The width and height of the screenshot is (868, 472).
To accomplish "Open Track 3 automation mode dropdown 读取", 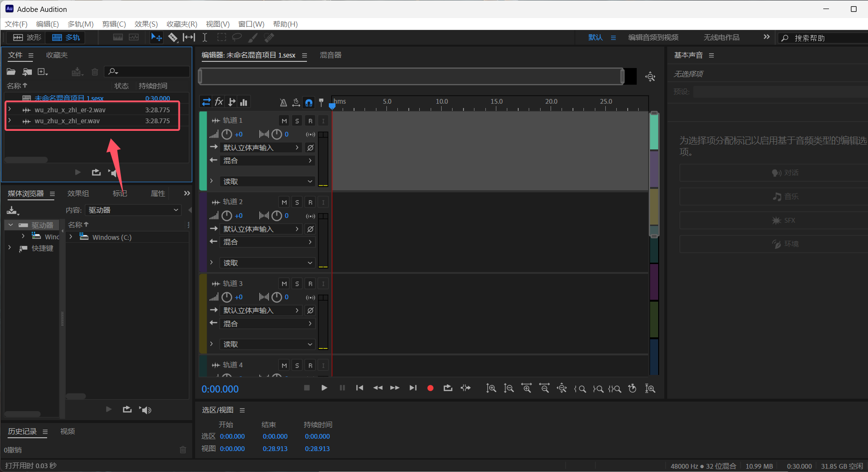I will click(x=267, y=344).
